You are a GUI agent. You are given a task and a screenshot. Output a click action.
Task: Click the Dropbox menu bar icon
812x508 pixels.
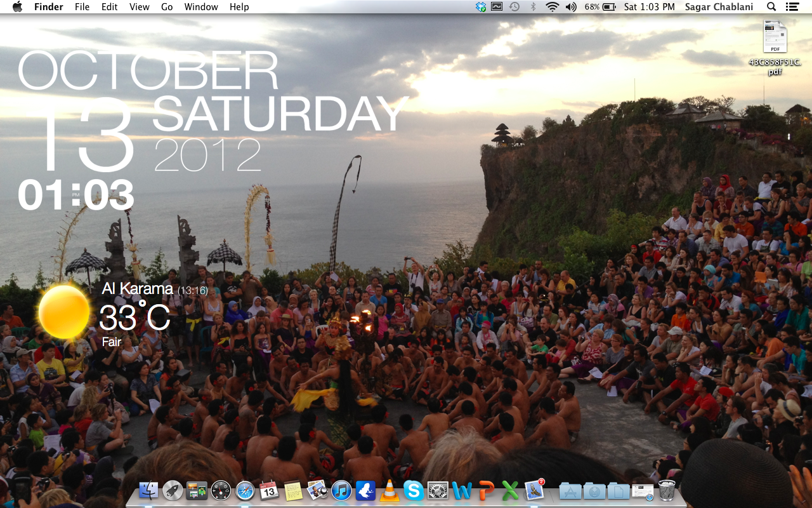click(481, 7)
